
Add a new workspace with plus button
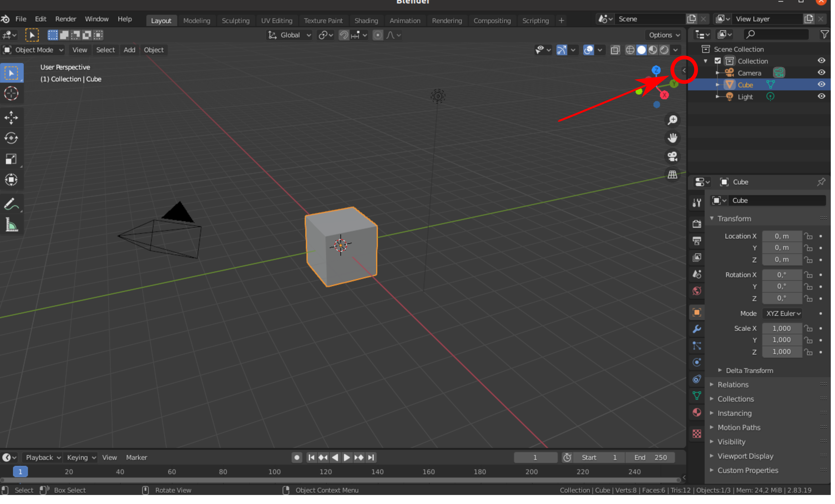click(x=561, y=21)
